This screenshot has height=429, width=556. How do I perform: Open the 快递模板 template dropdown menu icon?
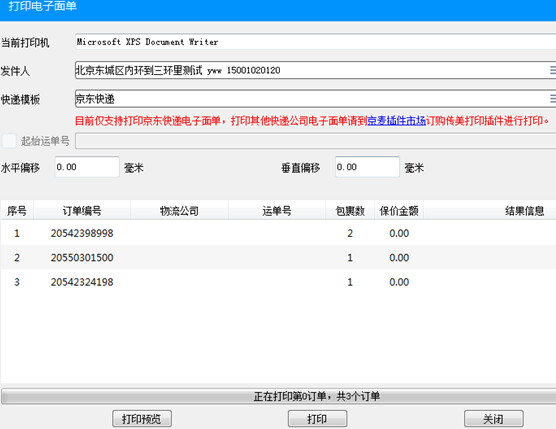point(552,99)
